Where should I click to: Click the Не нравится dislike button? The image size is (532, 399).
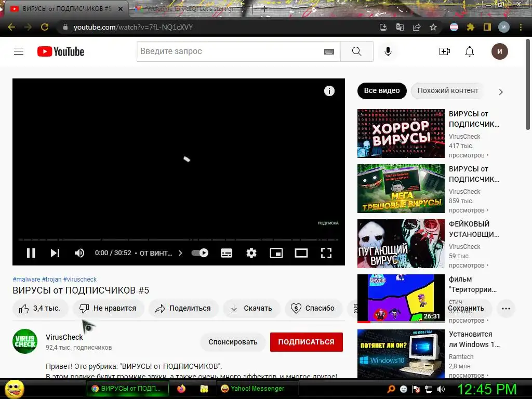108,309
